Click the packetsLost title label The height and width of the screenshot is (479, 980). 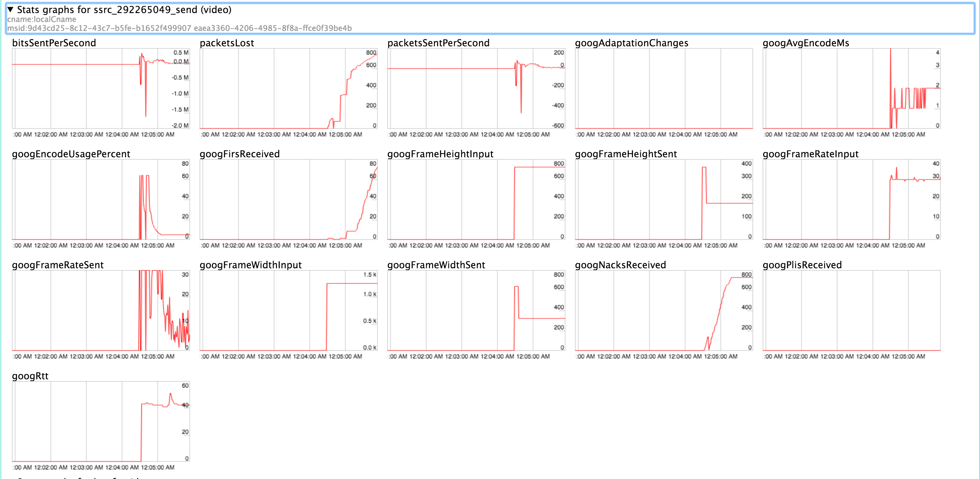coord(227,43)
